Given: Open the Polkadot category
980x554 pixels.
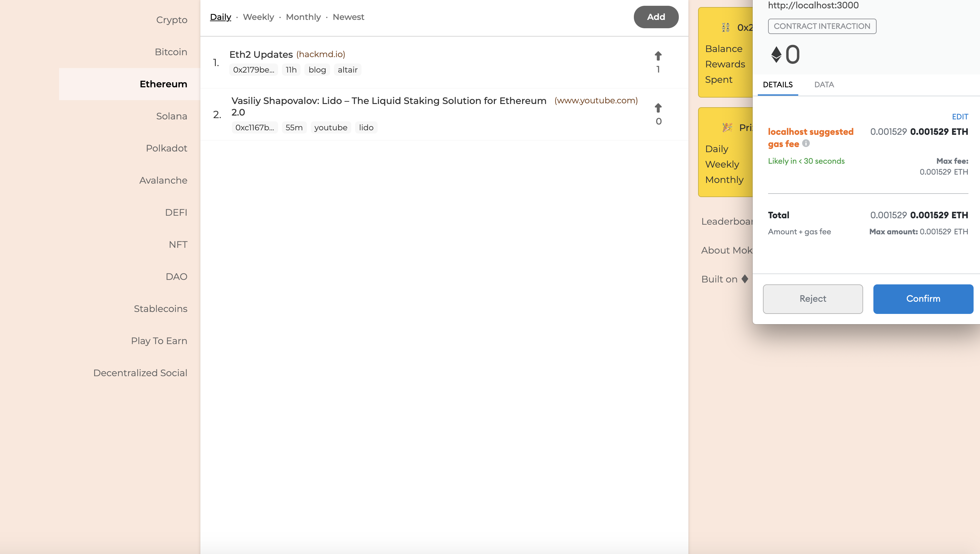Looking at the screenshot, I should (166, 148).
